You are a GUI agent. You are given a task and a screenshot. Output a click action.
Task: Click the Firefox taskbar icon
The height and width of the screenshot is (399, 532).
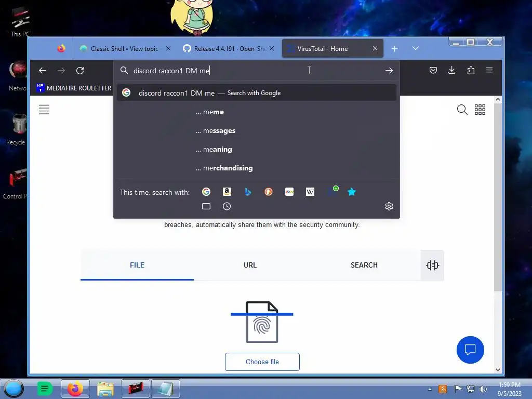click(75, 389)
